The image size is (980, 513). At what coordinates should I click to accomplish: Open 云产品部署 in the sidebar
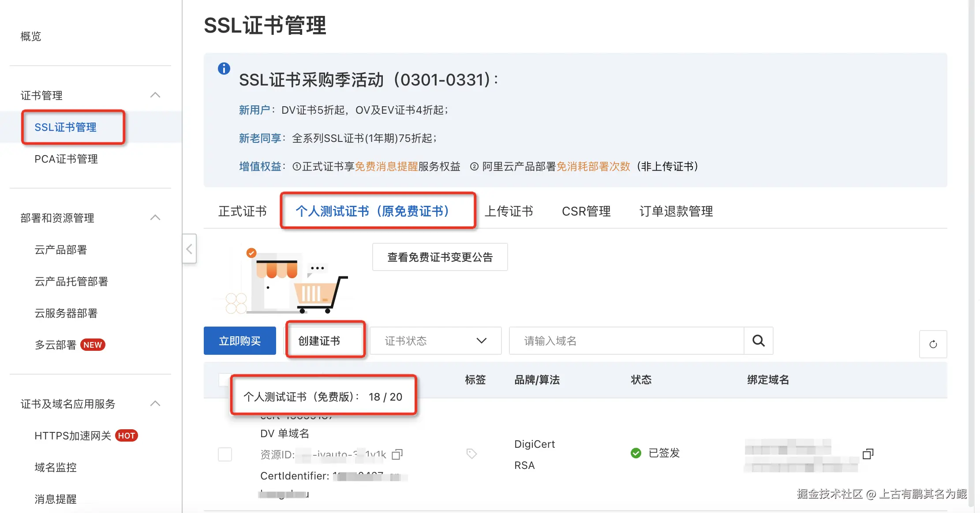(x=61, y=250)
